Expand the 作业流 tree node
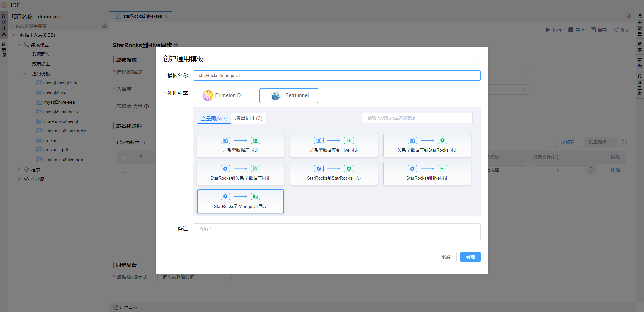644x312 pixels. [x=19, y=179]
